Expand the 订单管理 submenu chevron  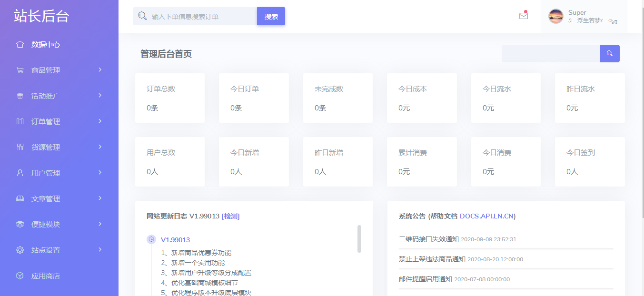point(100,121)
